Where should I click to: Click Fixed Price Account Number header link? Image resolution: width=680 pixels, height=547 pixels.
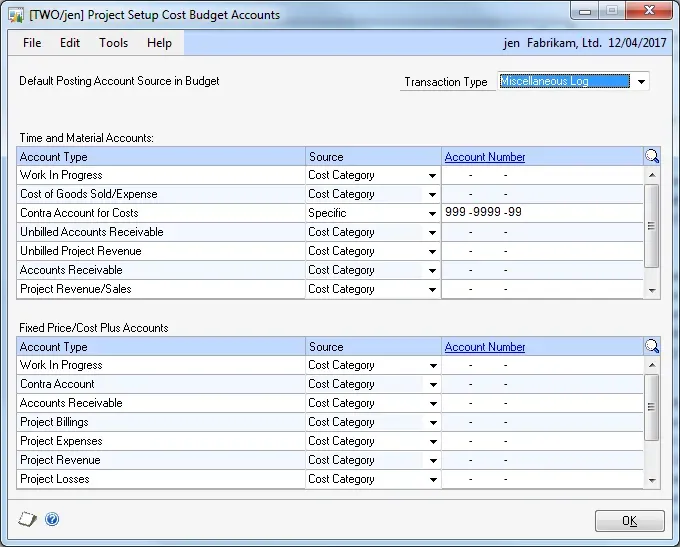pos(485,347)
